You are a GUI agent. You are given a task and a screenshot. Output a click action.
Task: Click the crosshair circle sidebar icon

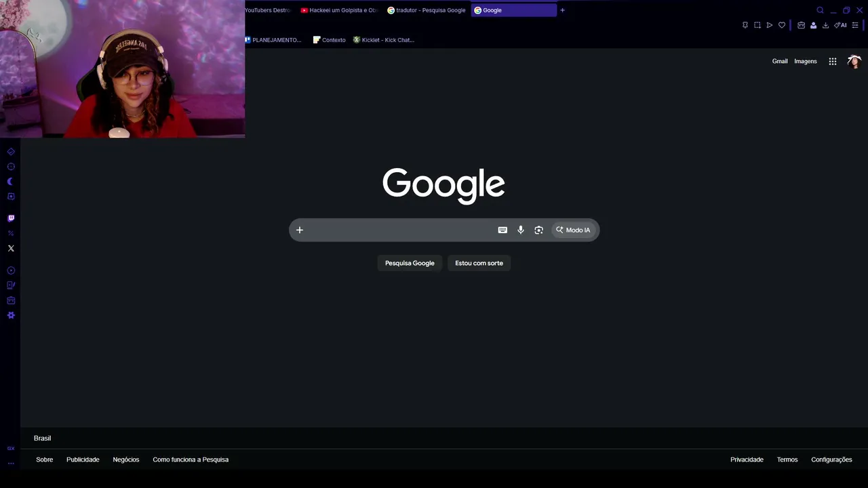(x=11, y=167)
